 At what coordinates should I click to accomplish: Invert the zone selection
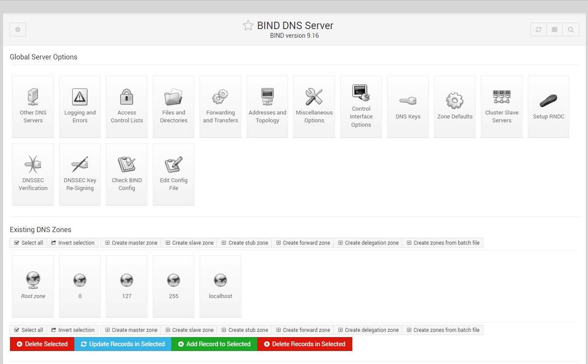[72, 243]
